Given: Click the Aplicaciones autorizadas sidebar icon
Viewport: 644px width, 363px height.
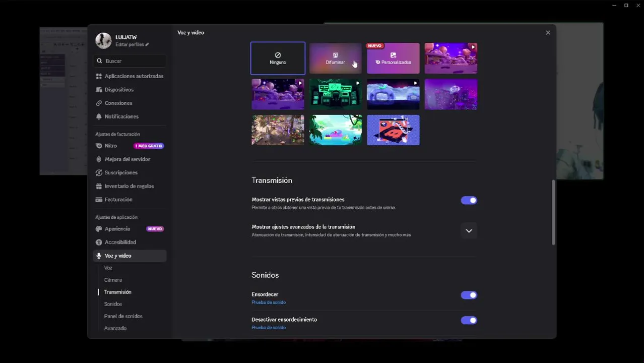Looking at the screenshot, I should click(x=99, y=76).
